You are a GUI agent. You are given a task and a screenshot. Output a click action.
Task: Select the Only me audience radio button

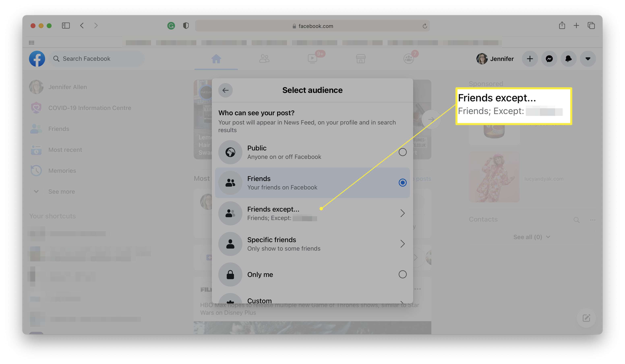pos(402,274)
